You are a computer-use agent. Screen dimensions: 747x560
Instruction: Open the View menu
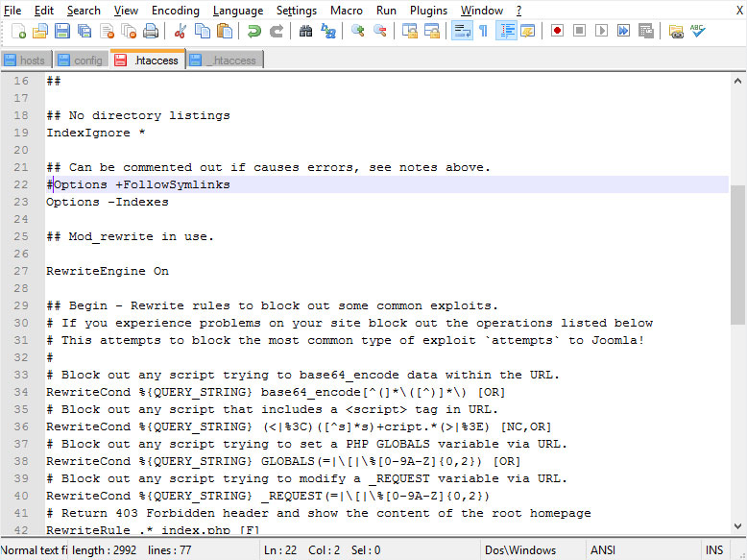[x=126, y=10]
